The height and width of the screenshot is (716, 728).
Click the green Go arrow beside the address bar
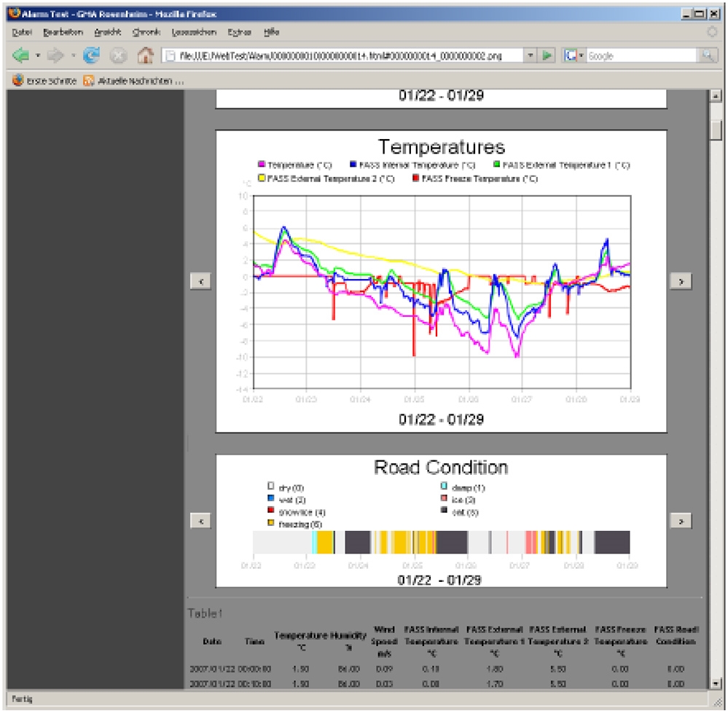point(547,55)
